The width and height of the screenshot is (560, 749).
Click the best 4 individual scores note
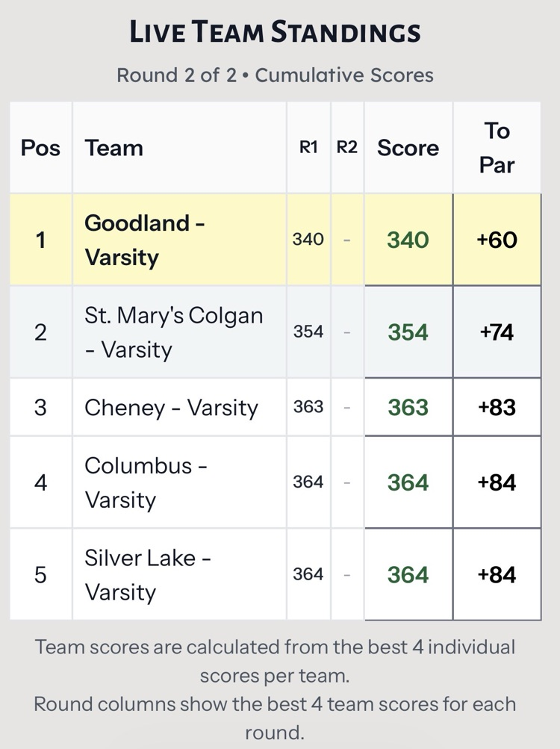click(x=276, y=661)
